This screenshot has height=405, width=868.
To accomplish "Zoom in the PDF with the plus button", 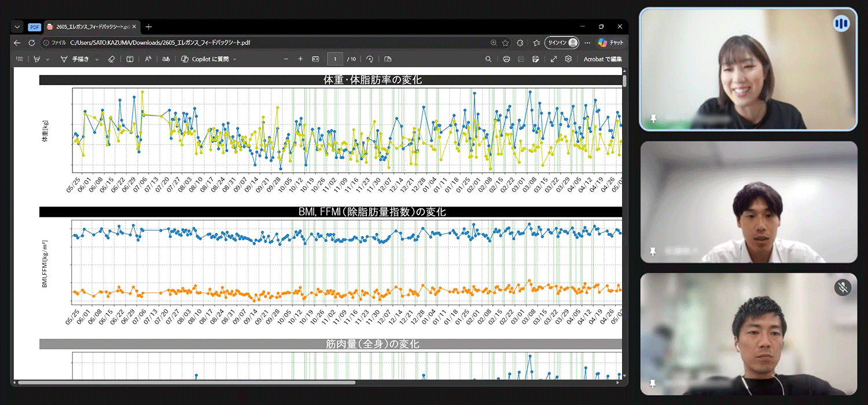I will (x=300, y=59).
